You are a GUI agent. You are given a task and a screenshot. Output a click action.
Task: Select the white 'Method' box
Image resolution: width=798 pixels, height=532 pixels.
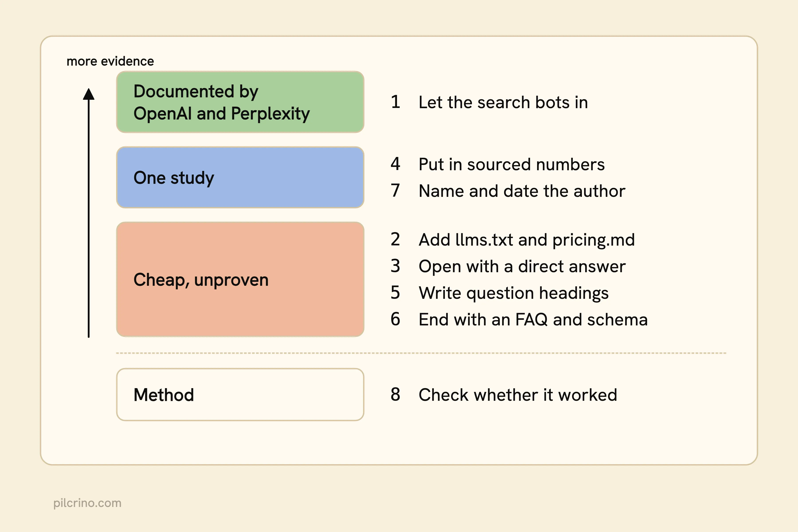point(240,395)
